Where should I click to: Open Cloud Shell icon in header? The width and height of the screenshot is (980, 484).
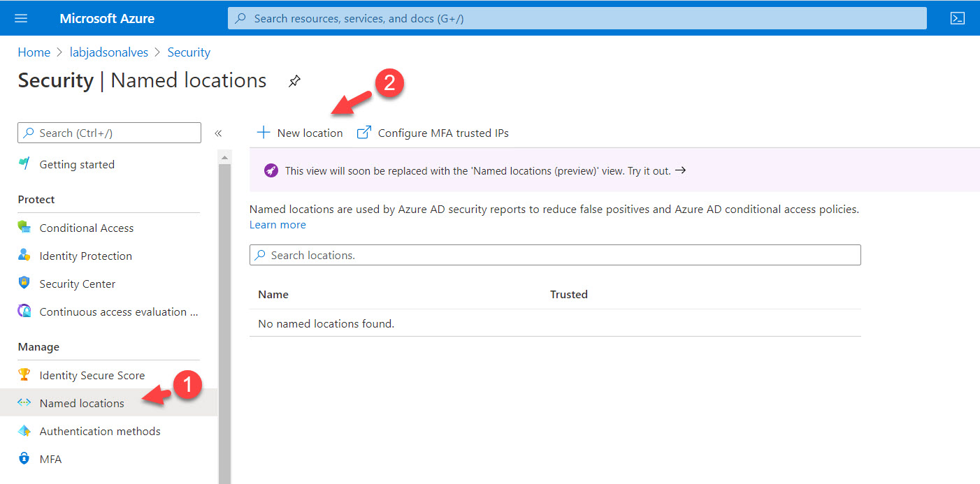click(958, 18)
